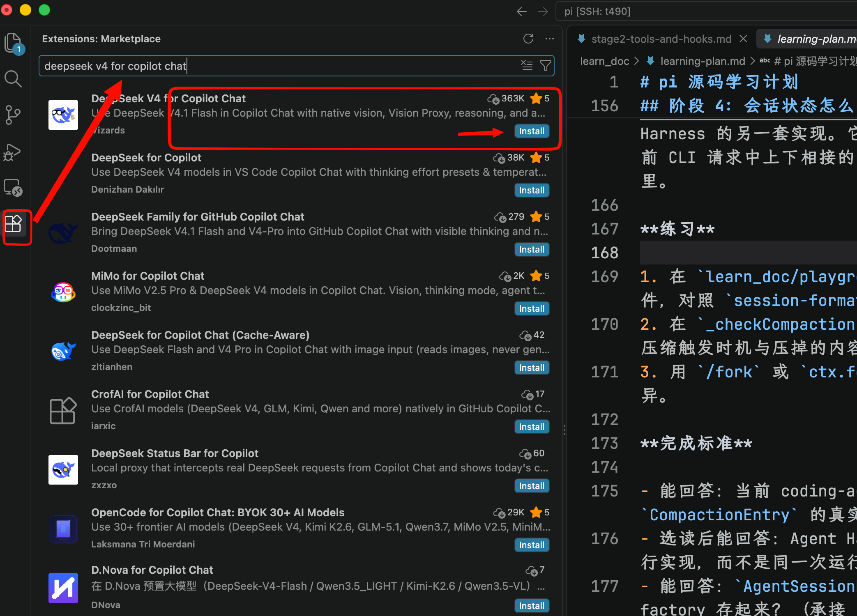This screenshot has width=857, height=616.
Task: Select learn_doc folder in breadcrumb
Action: click(x=604, y=61)
